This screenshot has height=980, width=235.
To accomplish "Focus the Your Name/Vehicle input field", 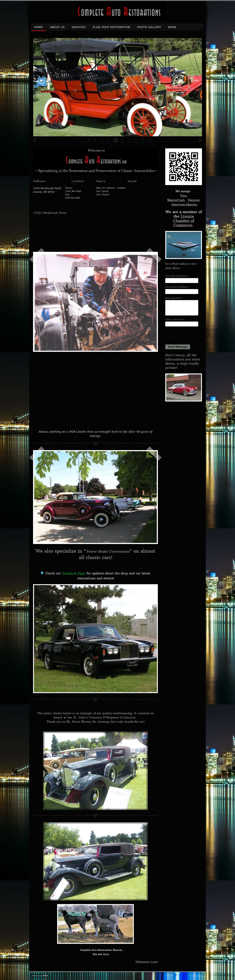I will [x=182, y=280].
